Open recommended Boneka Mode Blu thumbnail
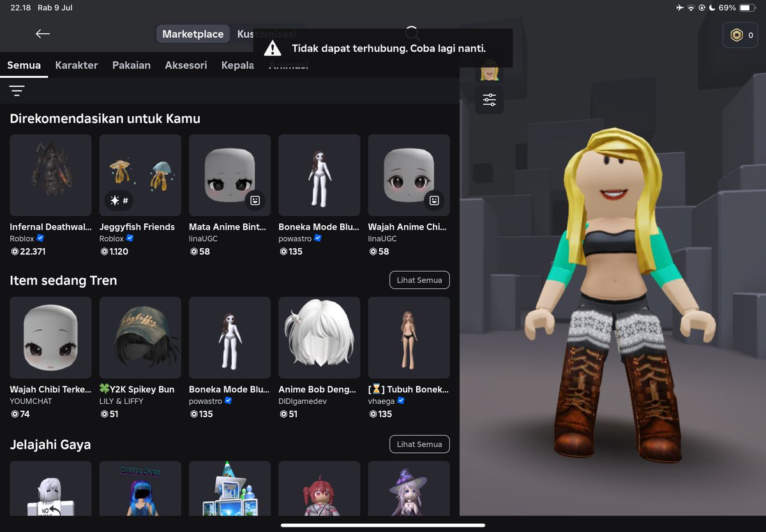 click(x=319, y=175)
